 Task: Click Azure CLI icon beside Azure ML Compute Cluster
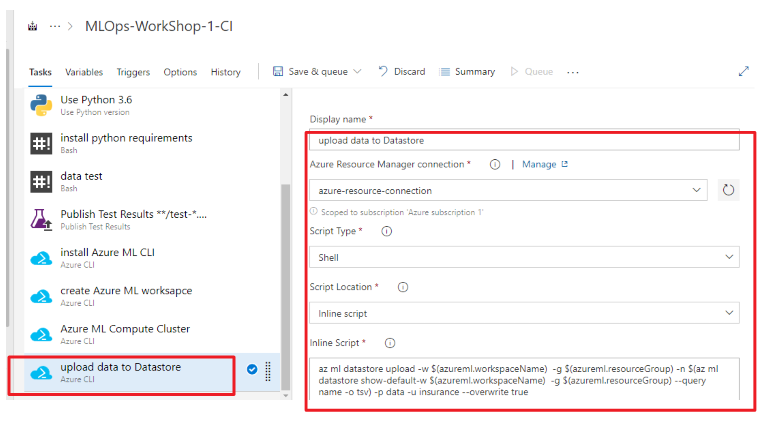(41, 334)
